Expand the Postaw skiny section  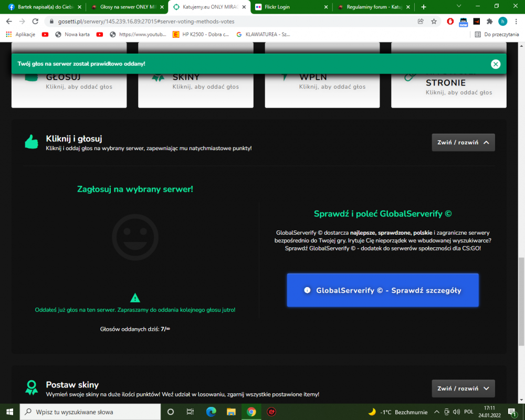point(463,388)
